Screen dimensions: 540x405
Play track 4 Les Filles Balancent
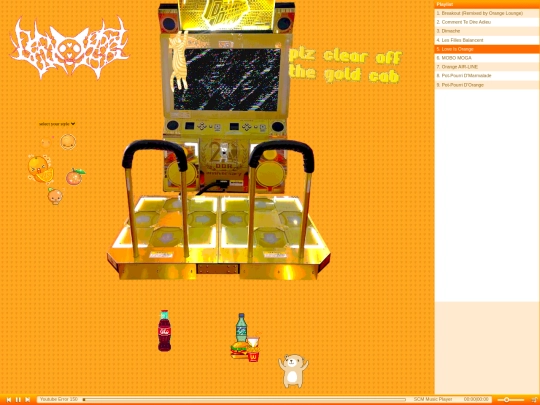tap(487, 40)
